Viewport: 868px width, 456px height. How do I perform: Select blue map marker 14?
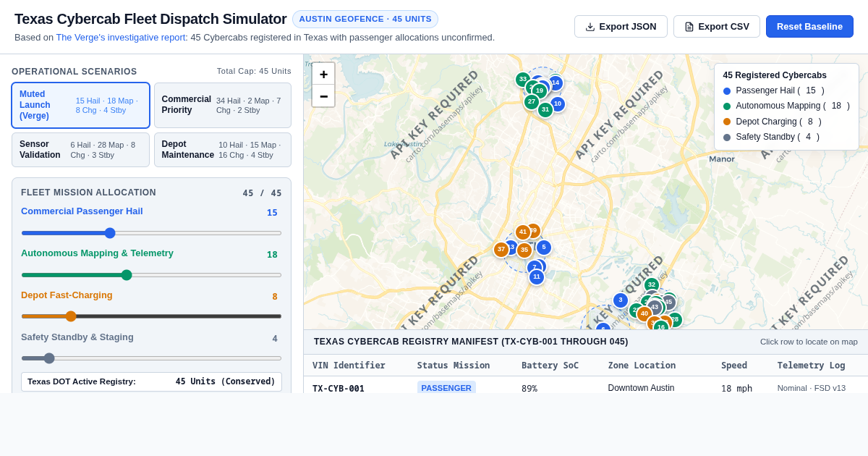[556, 83]
